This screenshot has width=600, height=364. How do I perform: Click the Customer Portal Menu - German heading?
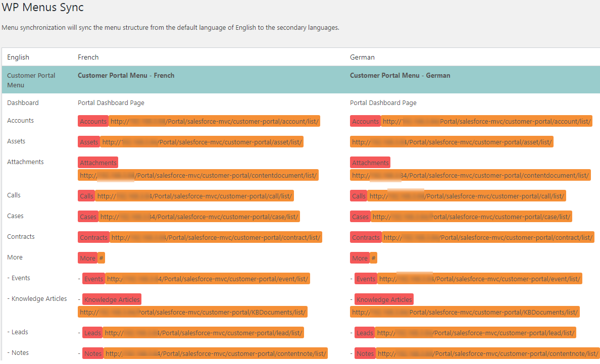pyautogui.click(x=400, y=75)
